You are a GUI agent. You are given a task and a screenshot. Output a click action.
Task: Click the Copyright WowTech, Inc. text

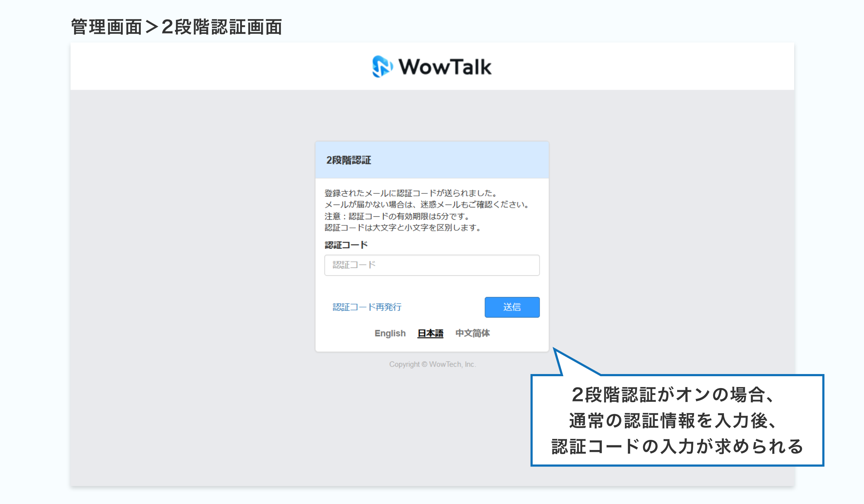point(432,364)
